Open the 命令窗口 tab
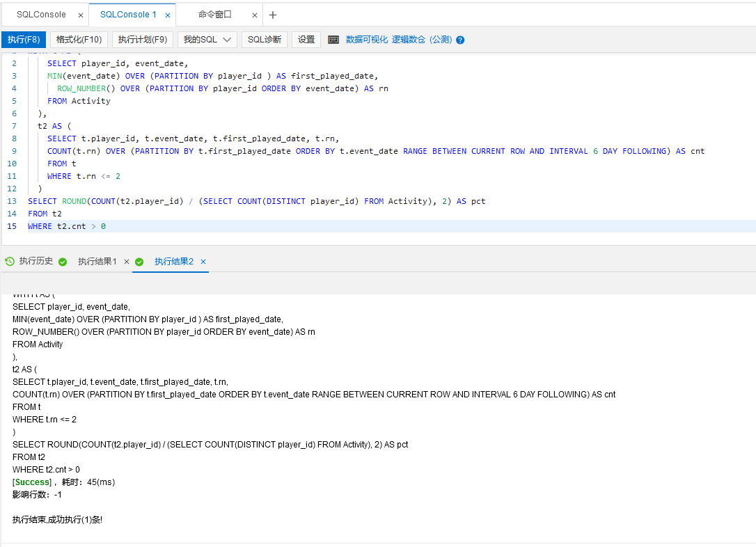 (214, 15)
